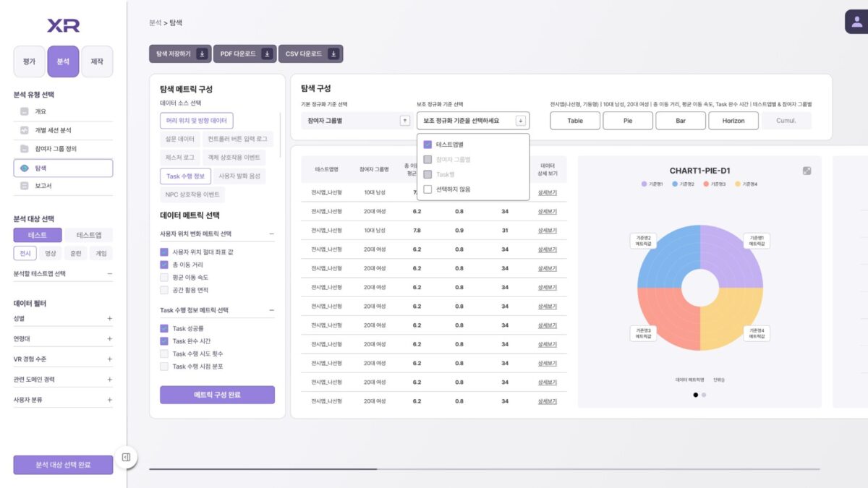This screenshot has height=488, width=868.
Task: Click the 탐색 eye icon in sidebar
Action: [25, 168]
